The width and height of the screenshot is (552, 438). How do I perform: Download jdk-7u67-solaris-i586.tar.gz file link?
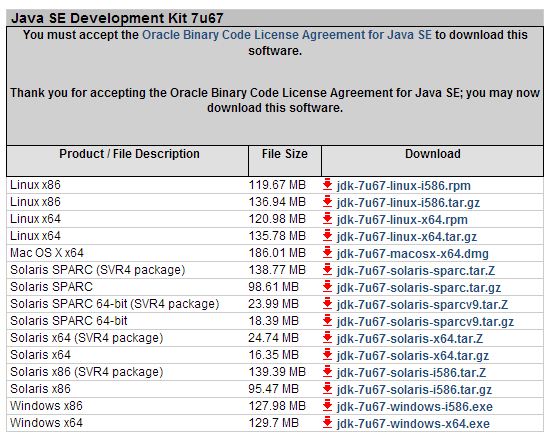point(414,390)
